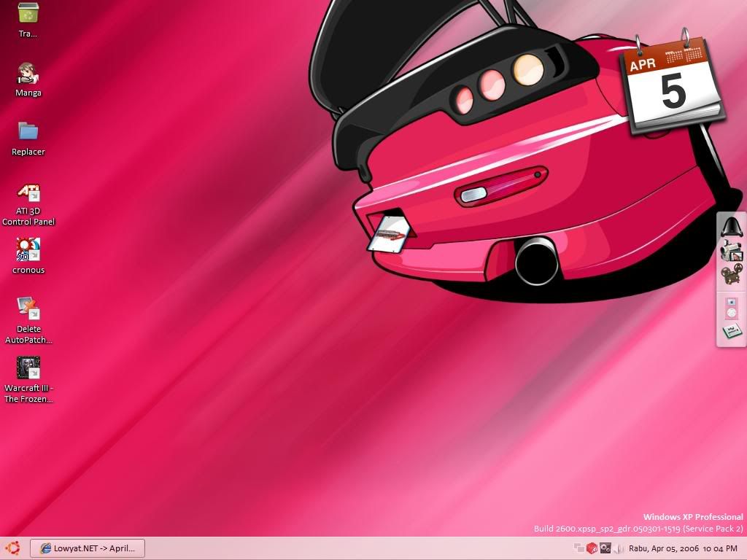
Task: Click the Ubuntu logo start button
Action: tap(12, 548)
